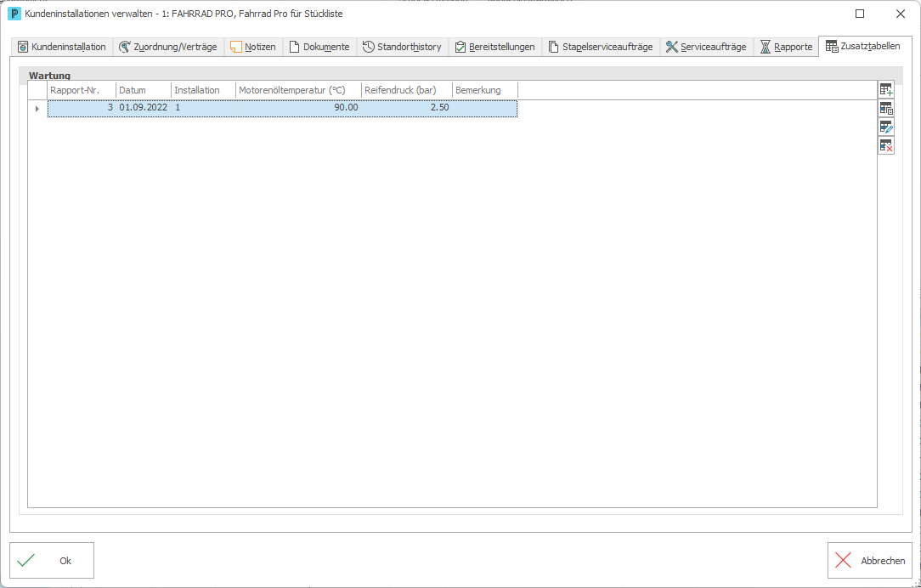Select the Rapport-Nr. cell showing 3
This screenshot has width=921, height=588.
(x=82, y=109)
